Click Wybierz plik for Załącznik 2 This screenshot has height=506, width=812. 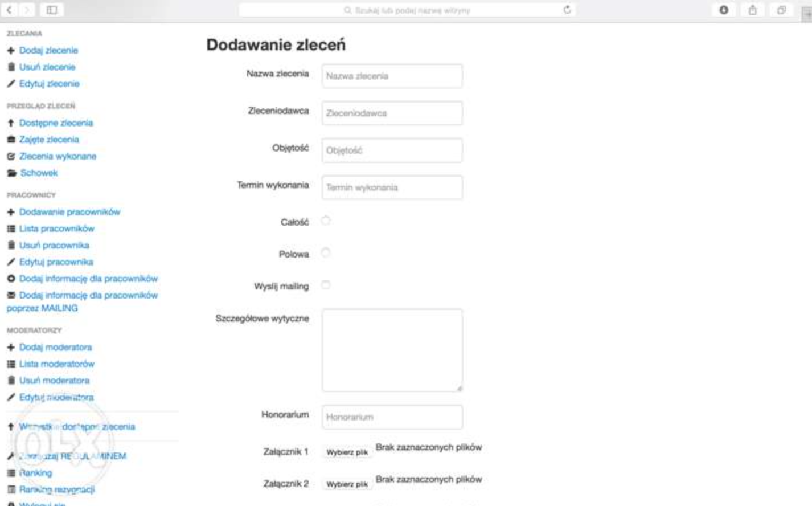pyautogui.click(x=347, y=484)
